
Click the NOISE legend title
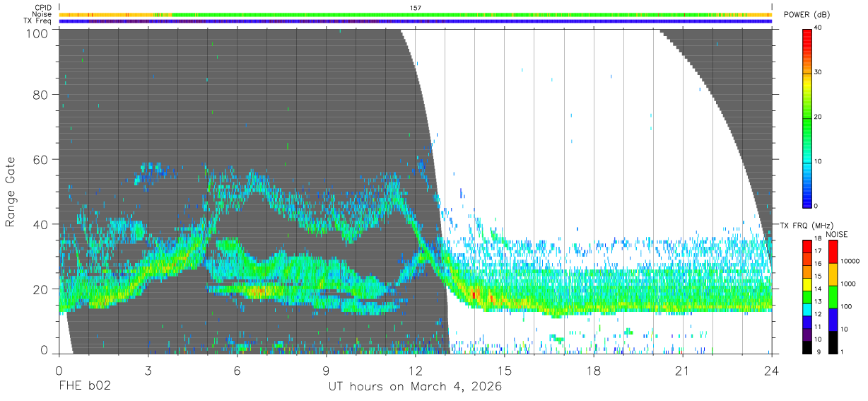(836, 234)
